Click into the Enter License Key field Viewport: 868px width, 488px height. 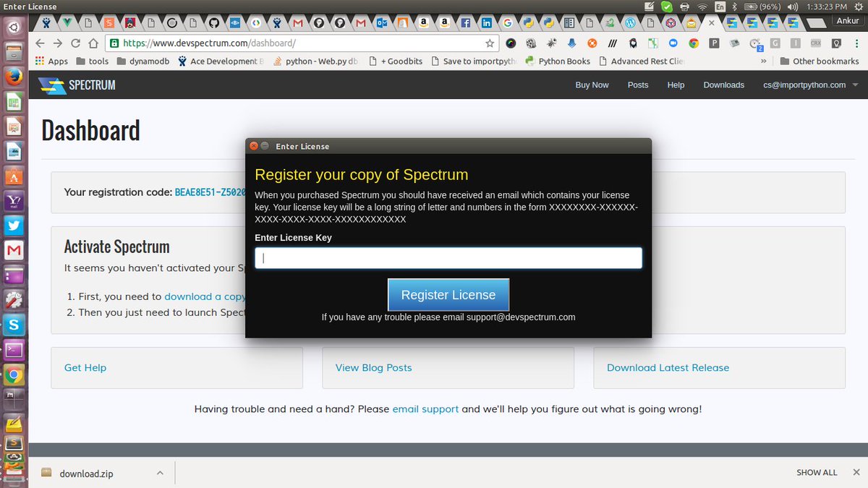(448, 258)
